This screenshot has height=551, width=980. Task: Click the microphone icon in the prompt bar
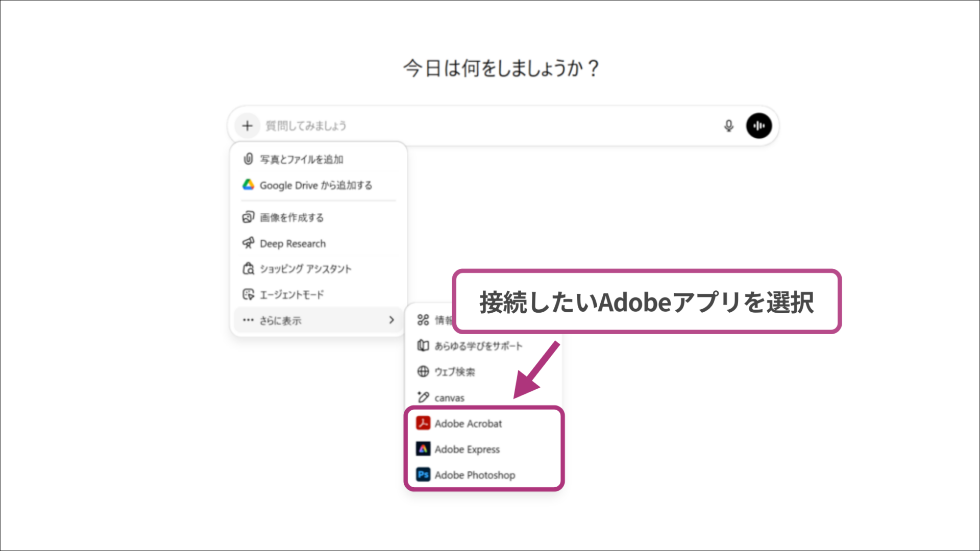point(729,126)
